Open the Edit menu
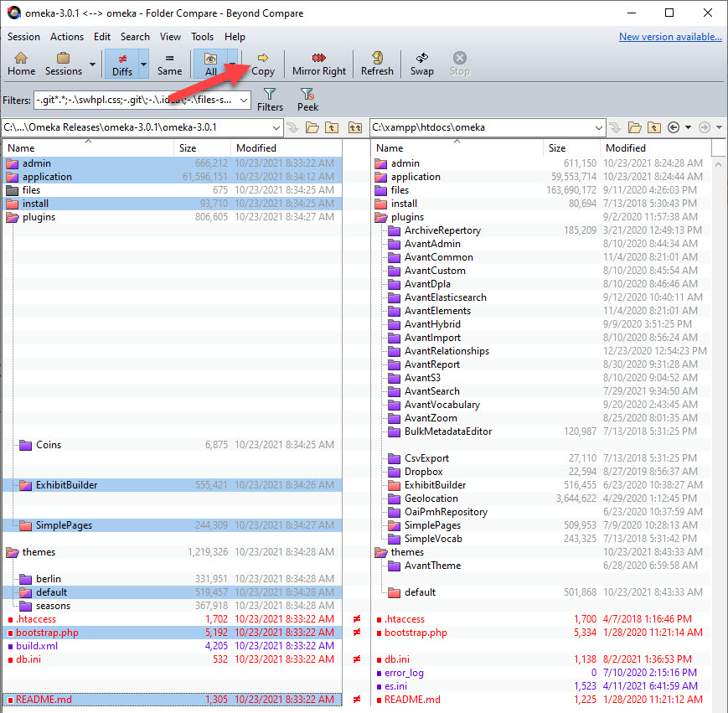This screenshot has height=713, width=728. pos(101,37)
